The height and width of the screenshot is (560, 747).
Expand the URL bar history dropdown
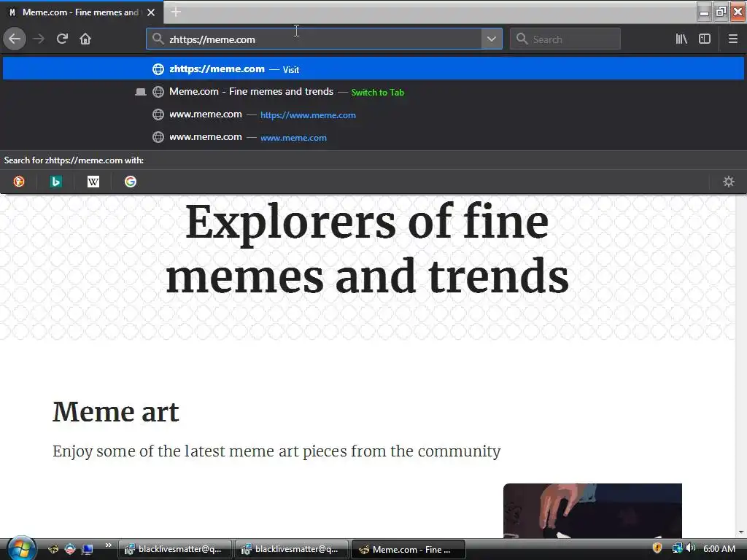point(492,39)
